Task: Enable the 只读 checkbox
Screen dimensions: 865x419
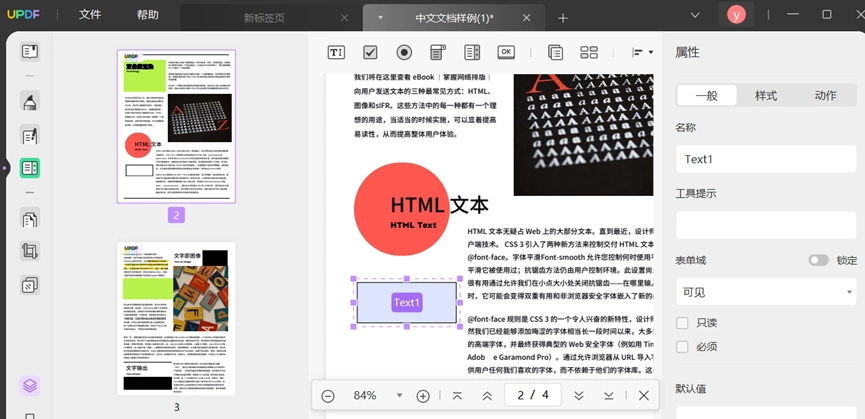Action: click(682, 323)
